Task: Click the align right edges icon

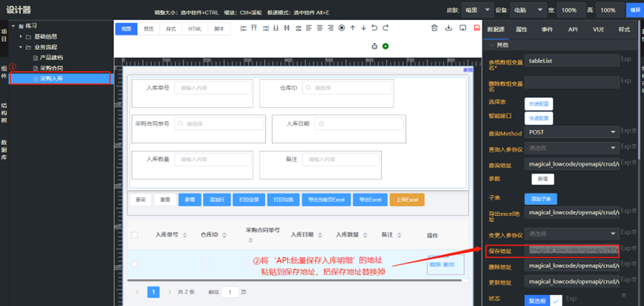Action: (265, 28)
